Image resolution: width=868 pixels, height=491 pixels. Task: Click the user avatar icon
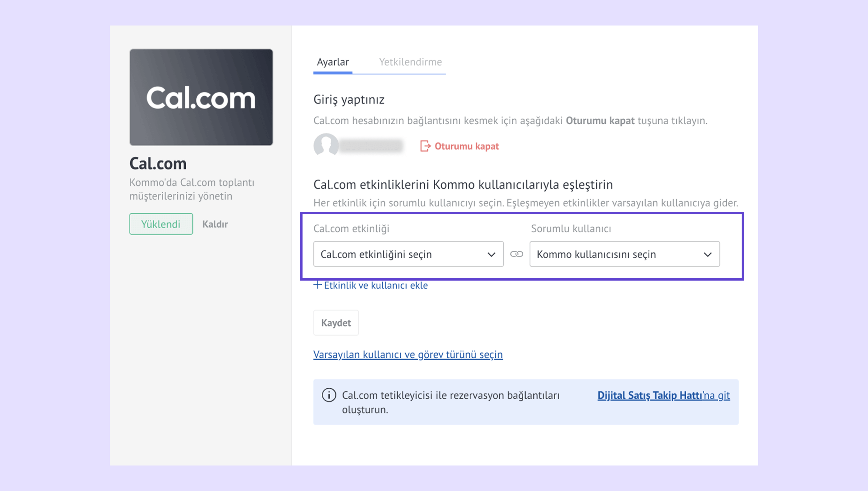coord(326,145)
